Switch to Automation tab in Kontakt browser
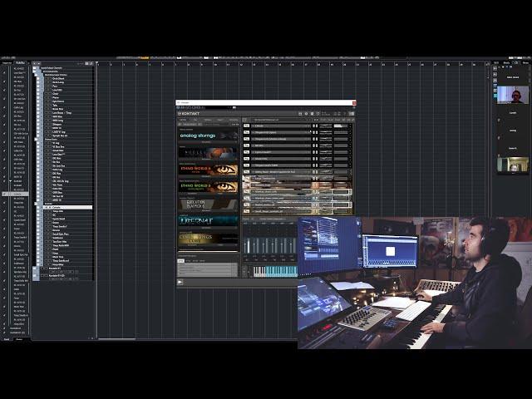The height and width of the screenshot is (399, 532). pyautogui.click(x=234, y=120)
